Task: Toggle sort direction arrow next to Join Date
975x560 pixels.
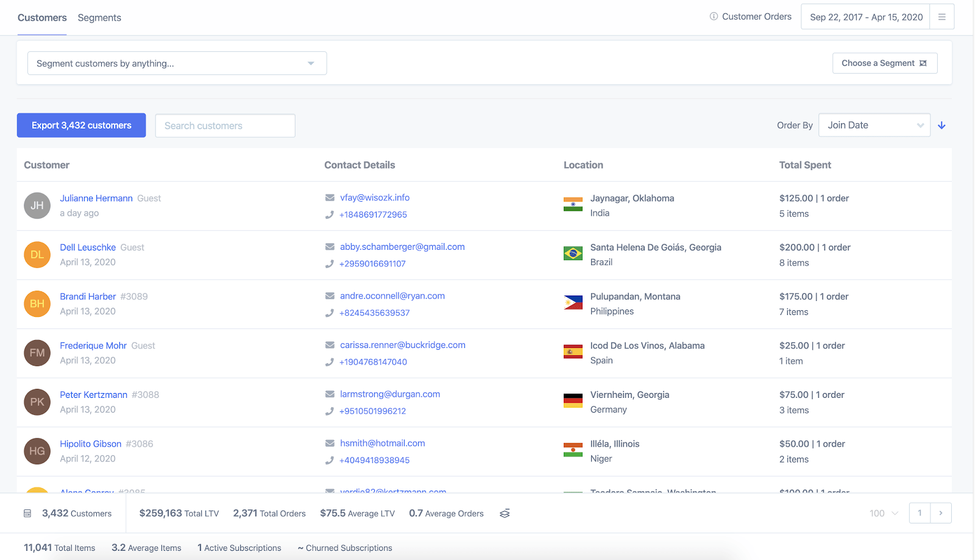Action: coord(941,126)
